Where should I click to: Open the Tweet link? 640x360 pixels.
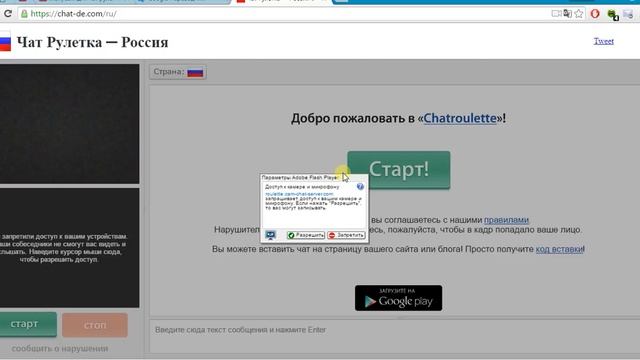tap(604, 41)
